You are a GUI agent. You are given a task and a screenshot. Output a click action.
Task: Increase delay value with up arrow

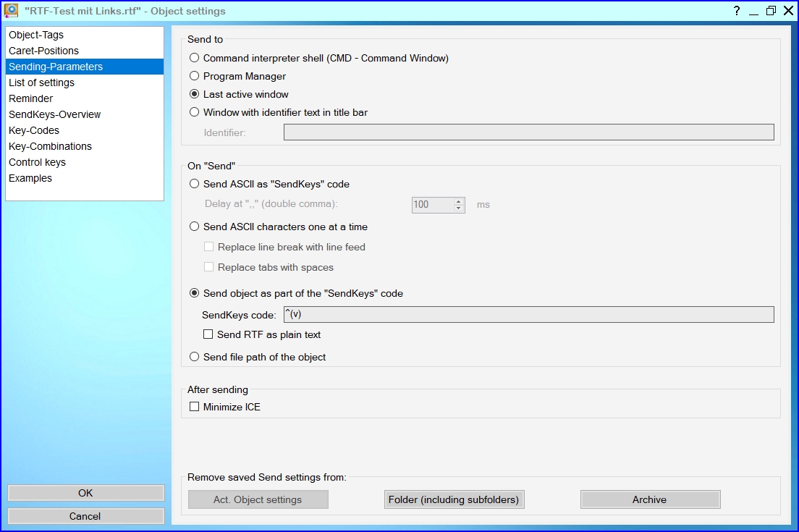(458, 200)
